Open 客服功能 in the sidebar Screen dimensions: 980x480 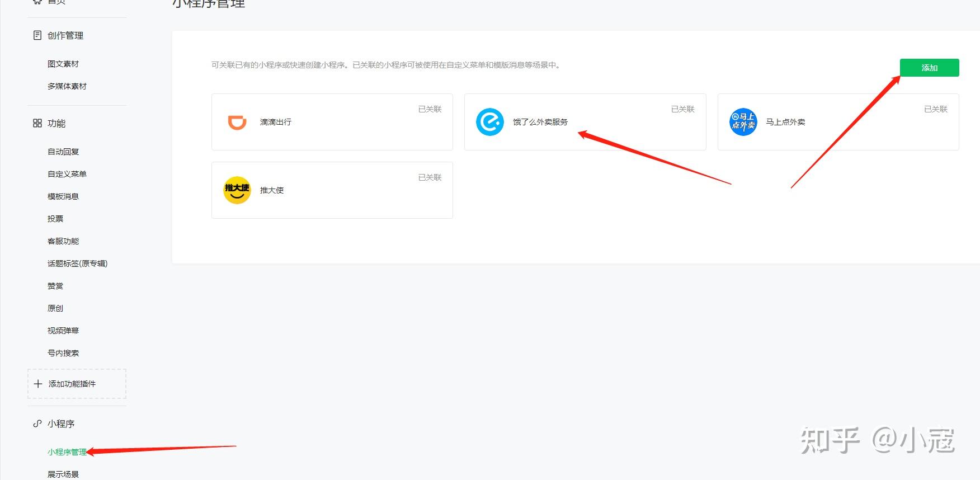pos(63,241)
